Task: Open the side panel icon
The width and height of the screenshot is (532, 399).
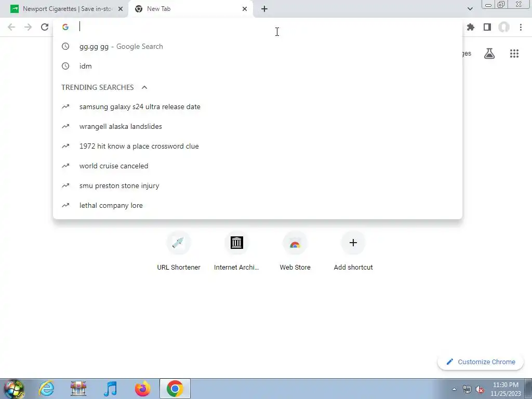Action: click(487, 27)
